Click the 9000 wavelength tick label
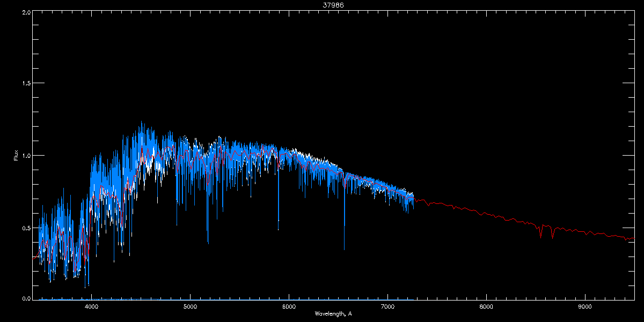The image size is (644, 322). click(585, 307)
